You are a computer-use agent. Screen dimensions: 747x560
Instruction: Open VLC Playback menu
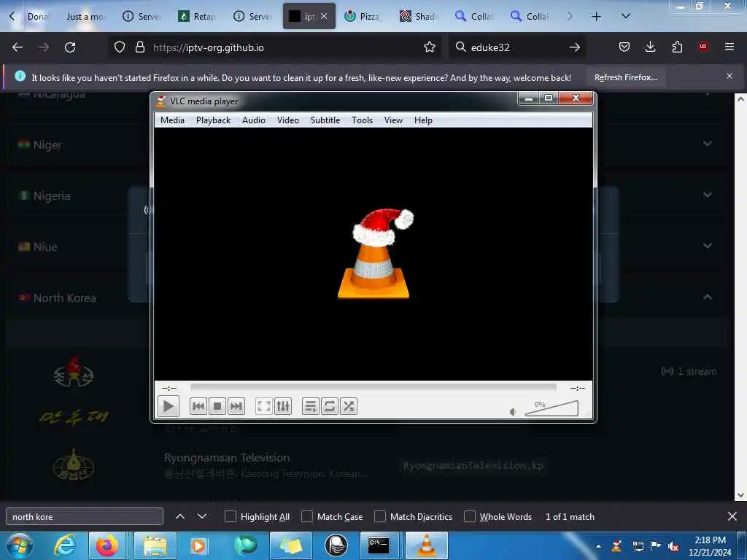pos(214,120)
